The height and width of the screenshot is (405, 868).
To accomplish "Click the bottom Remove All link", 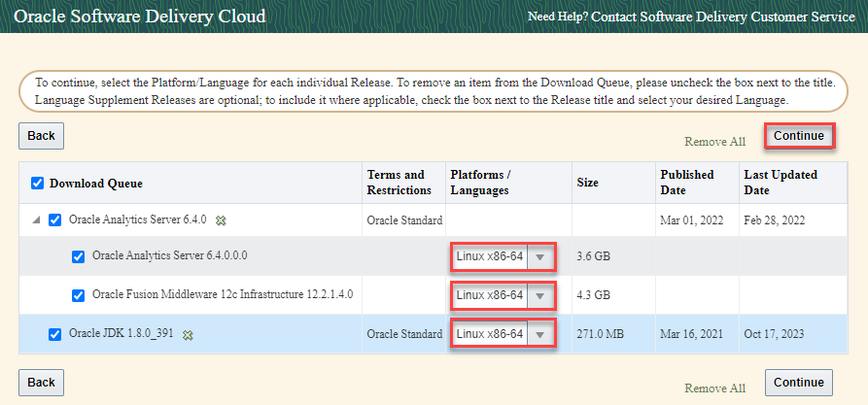I will click(x=714, y=388).
